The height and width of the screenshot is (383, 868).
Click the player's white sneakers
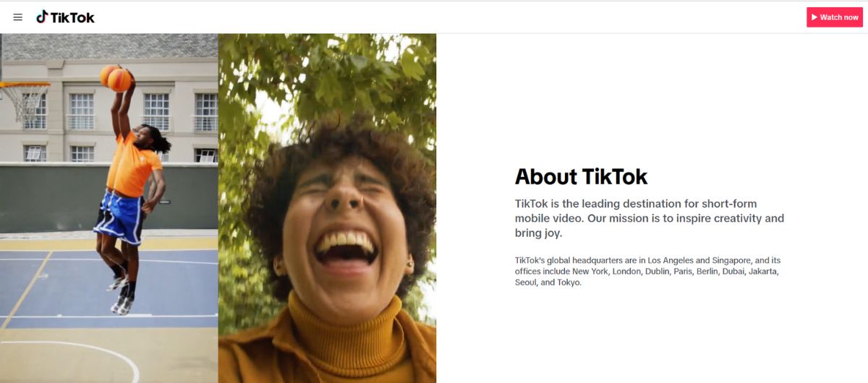[120, 296]
